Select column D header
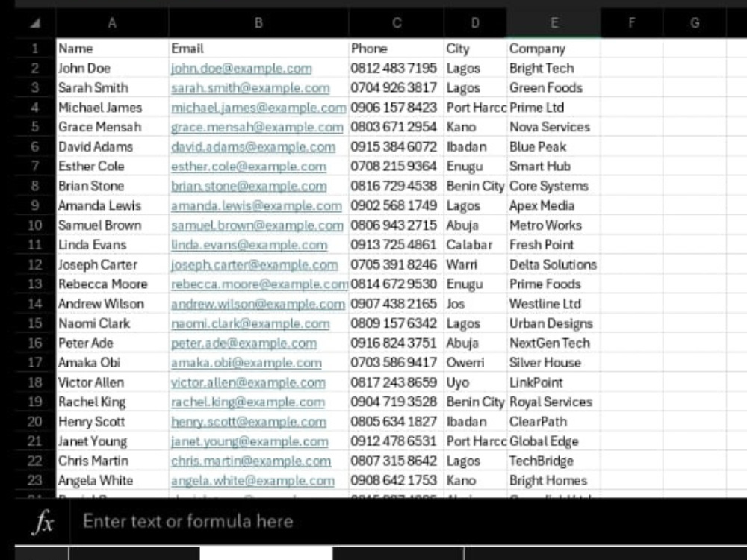 point(475,23)
